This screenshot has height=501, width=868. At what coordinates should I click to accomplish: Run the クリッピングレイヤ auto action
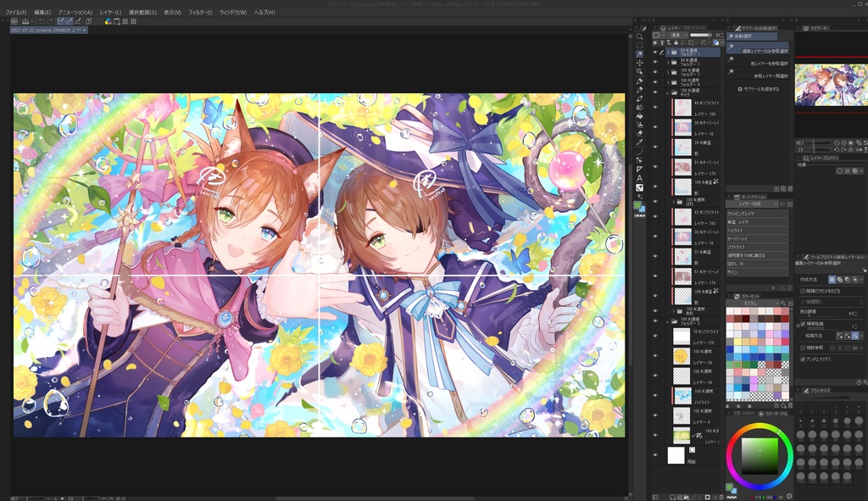pos(757,213)
